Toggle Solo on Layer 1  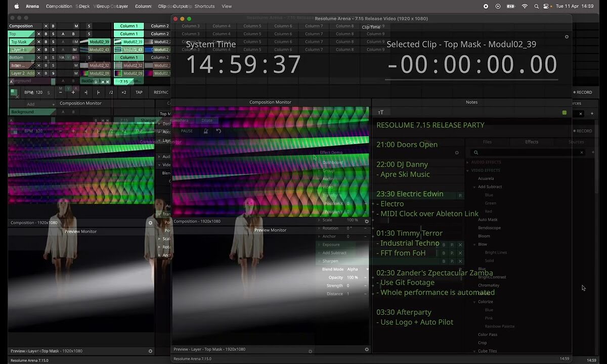[x=53, y=50]
